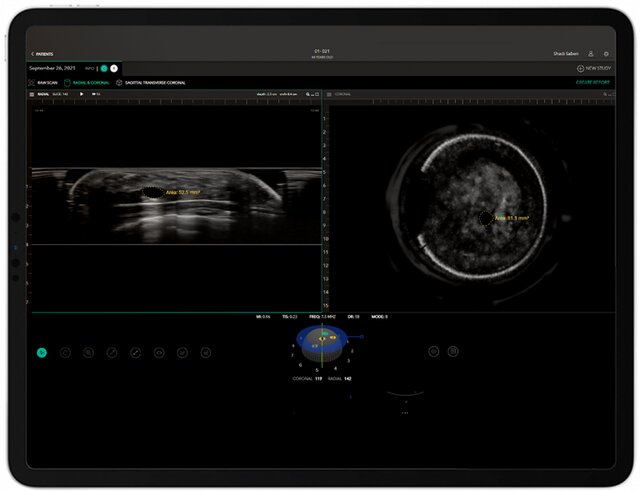Open the September 26, 2021 study date selector
The height and width of the screenshot is (491, 640).
50,68
